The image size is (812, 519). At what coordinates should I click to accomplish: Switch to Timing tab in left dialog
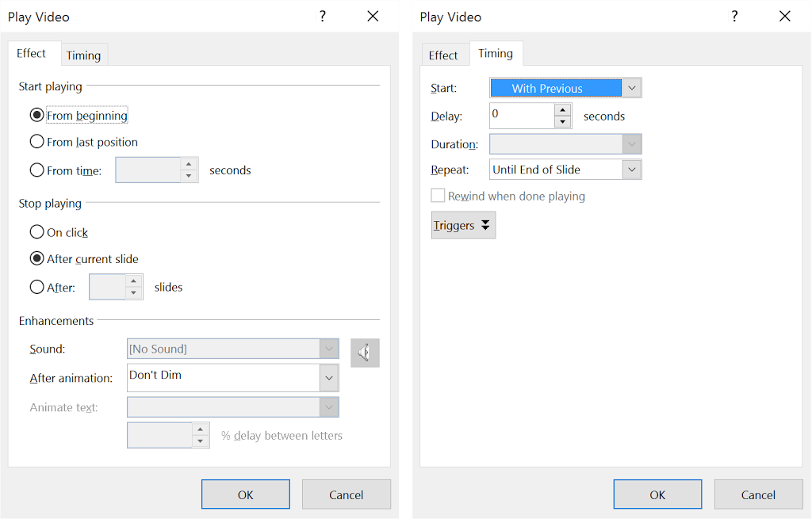[x=83, y=55]
